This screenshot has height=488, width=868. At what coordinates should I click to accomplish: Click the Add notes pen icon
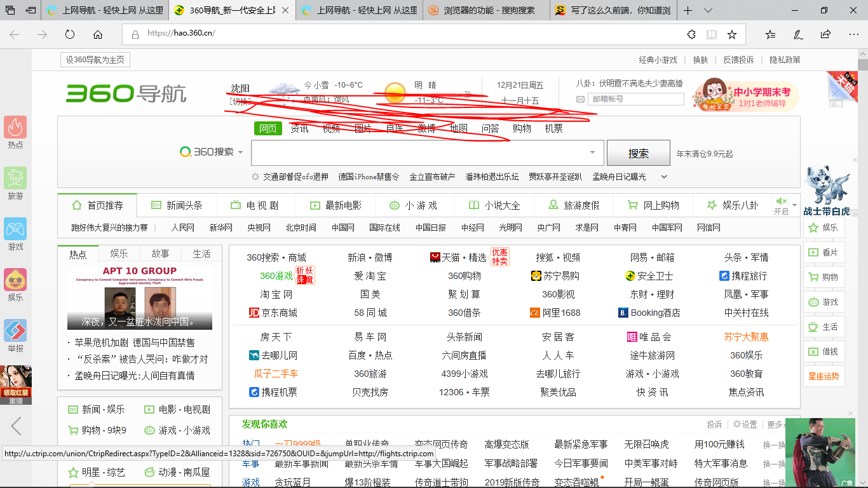[798, 34]
